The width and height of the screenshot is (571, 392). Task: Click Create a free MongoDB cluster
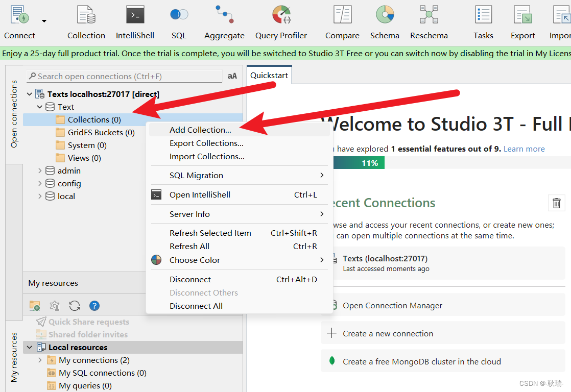(x=443, y=361)
